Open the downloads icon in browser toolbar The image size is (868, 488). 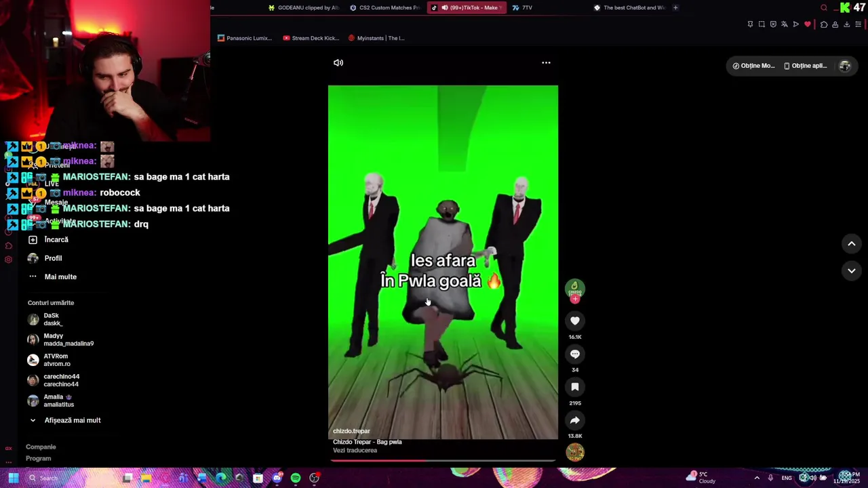[847, 24]
